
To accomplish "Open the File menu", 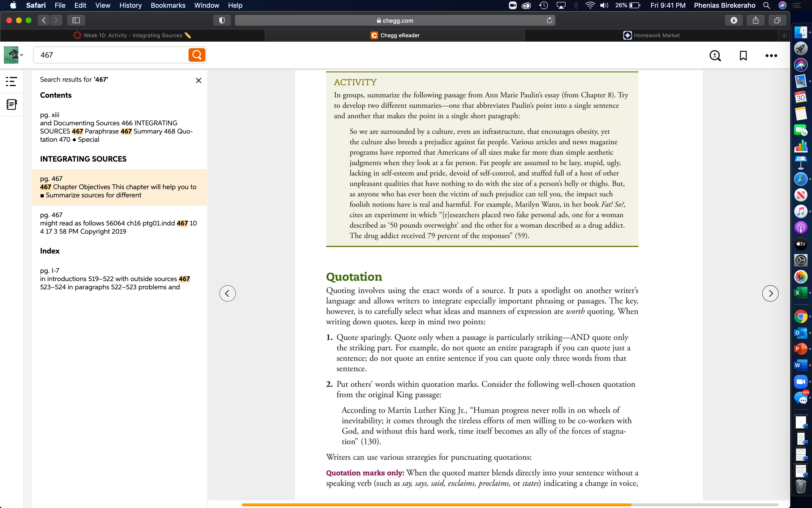I will (60, 5).
